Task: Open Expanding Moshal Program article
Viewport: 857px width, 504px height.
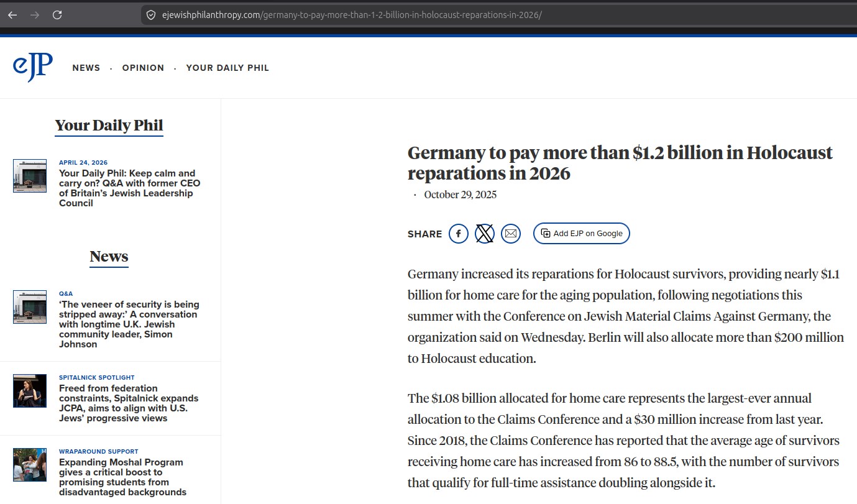Action: click(x=122, y=477)
